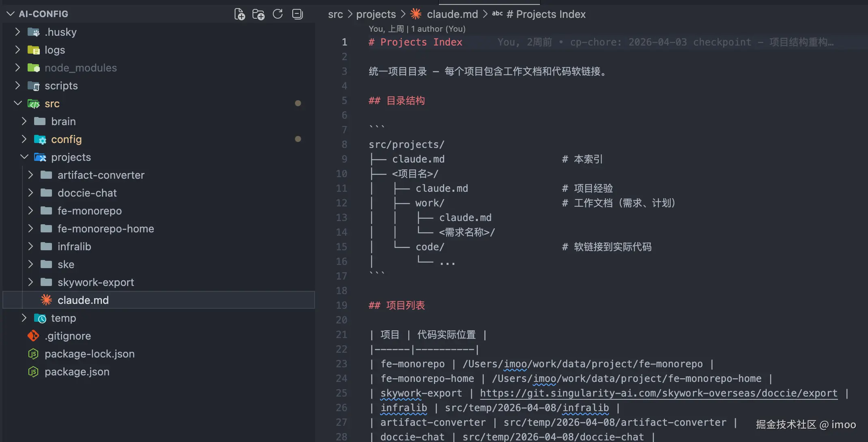Click the New File icon

click(x=240, y=14)
